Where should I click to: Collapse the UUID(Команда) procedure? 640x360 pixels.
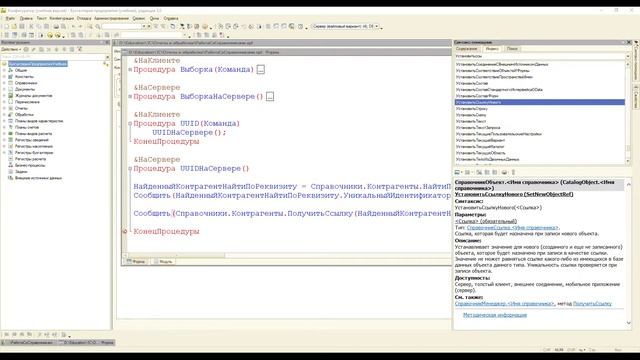tap(130, 124)
